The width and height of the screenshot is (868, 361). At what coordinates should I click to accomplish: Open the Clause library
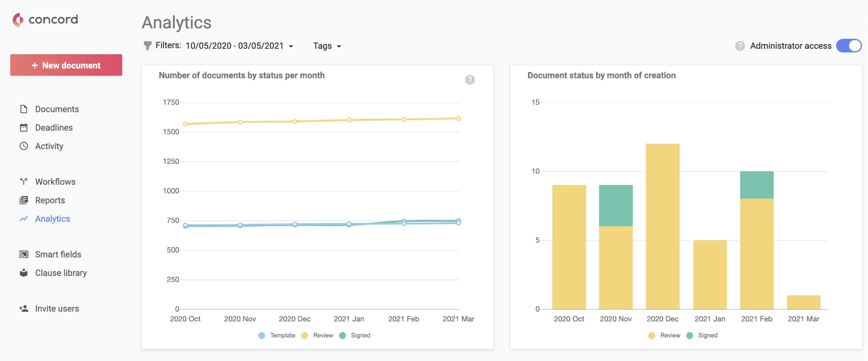point(61,272)
